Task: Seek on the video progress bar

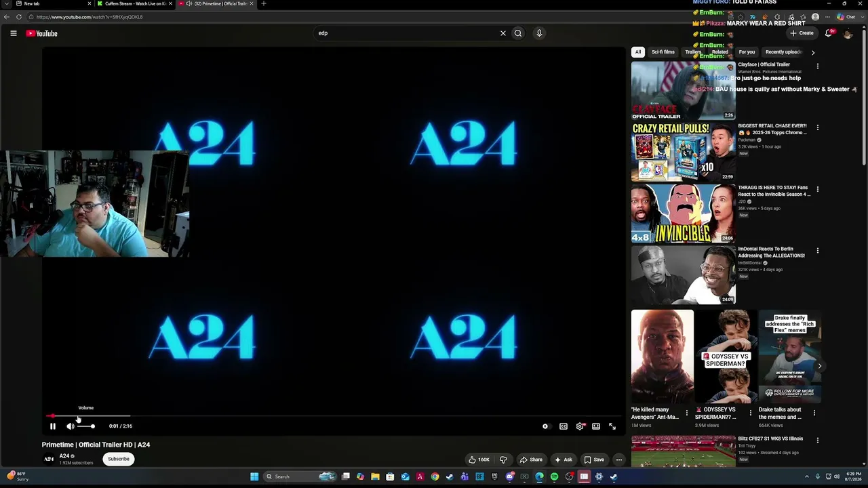Action: point(332,415)
